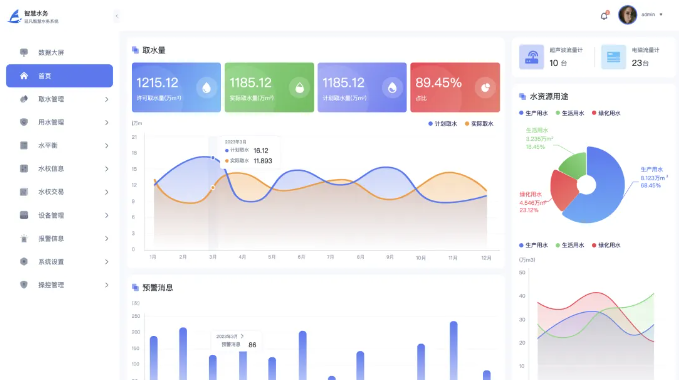Screen dimensions: 679x380
Task: Click the notification bell icon
Action: click(x=604, y=16)
